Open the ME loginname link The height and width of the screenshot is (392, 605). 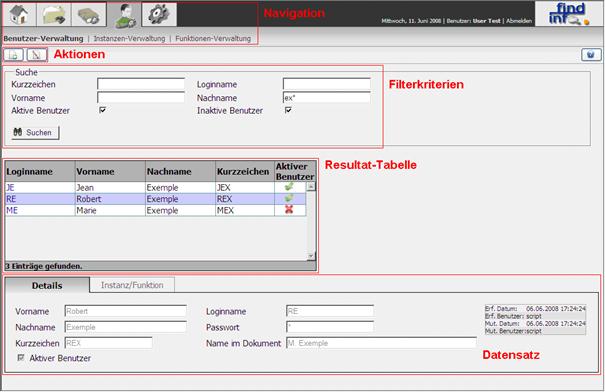(12, 210)
